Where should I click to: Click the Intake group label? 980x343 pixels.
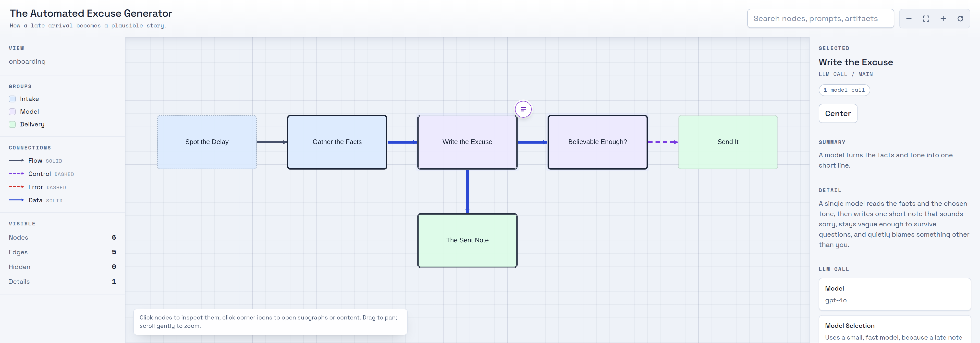coord(29,99)
